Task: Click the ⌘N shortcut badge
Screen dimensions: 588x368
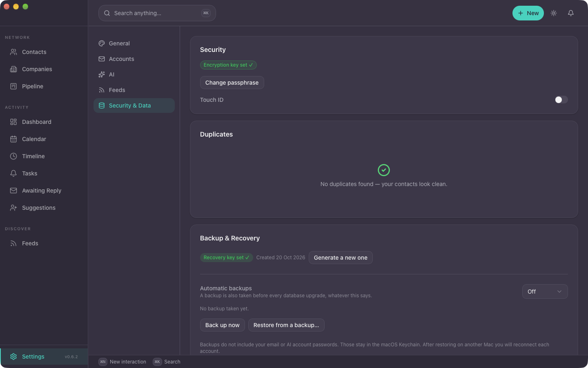Action: pyautogui.click(x=103, y=362)
